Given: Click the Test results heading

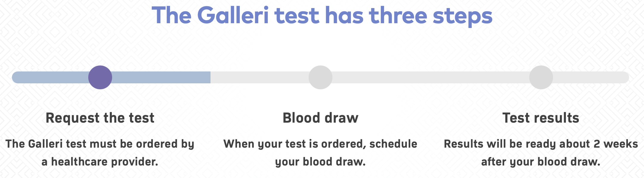Looking at the screenshot, I should pos(541,118).
